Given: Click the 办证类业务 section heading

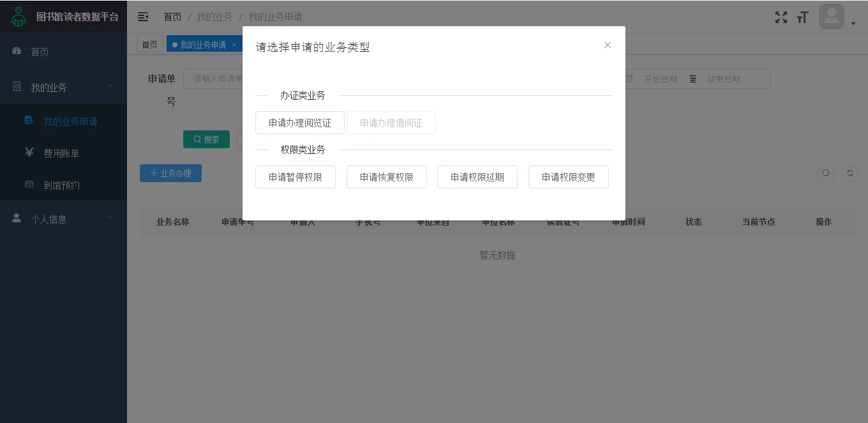Looking at the screenshot, I should pos(303,95).
